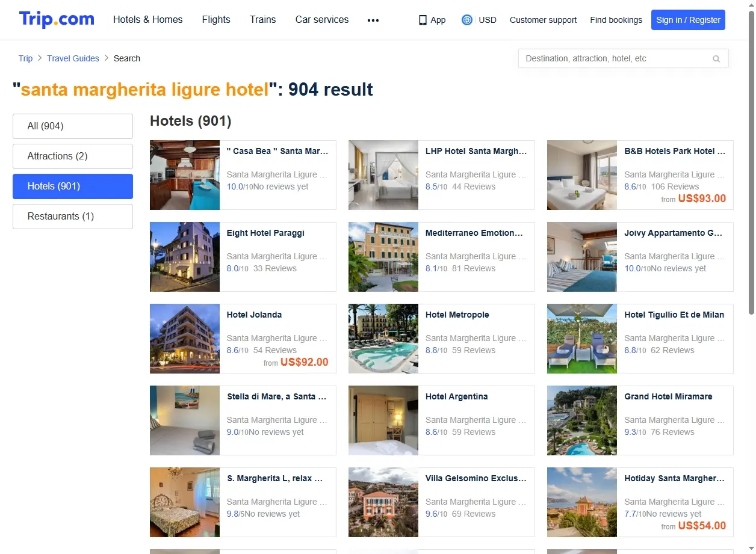Click the Trip.com logo
The width and height of the screenshot is (756, 554).
coord(57,19)
